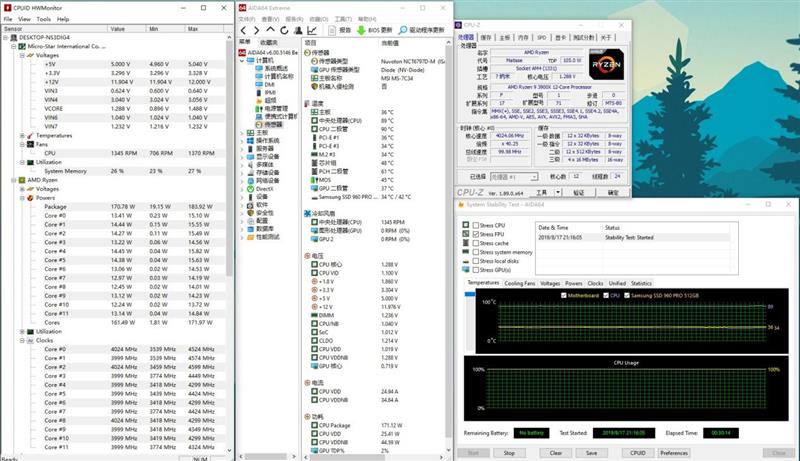Click Save button in Stability Test
The image size is (800, 461).
pyautogui.click(x=591, y=453)
